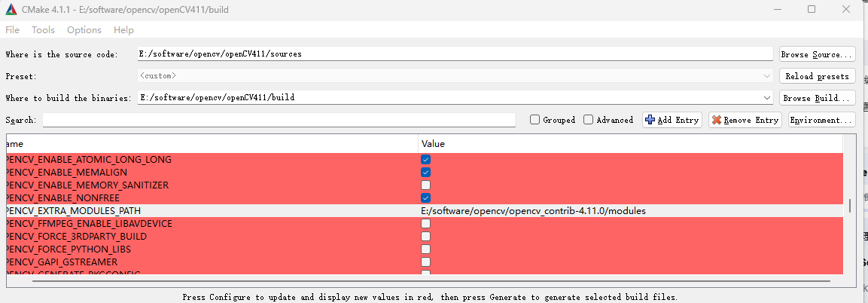Click the Search input field
The height and width of the screenshot is (303, 868).
tap(279, 120)
